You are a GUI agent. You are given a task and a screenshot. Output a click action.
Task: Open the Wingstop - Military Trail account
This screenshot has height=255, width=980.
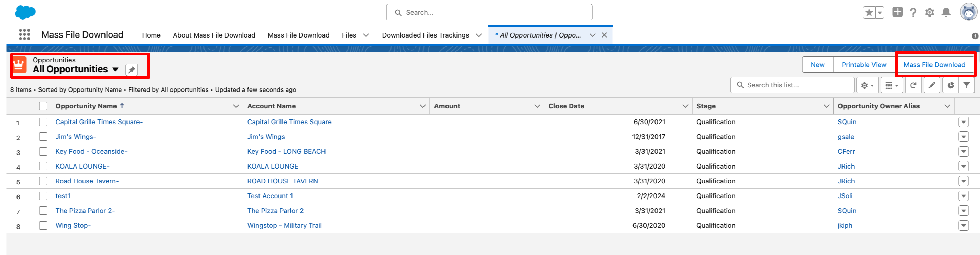click(284, 226)
